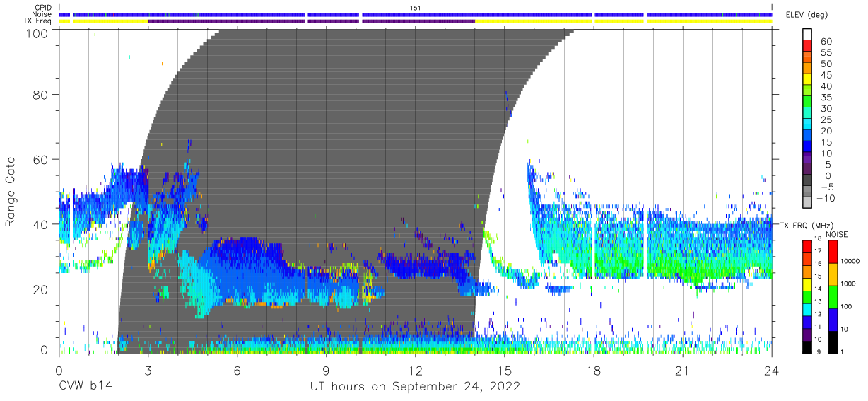Click the black bottom segment of TX FRQ colorbar
The image size is (868, 401).
pyautogui.click(x=808, y=346)
